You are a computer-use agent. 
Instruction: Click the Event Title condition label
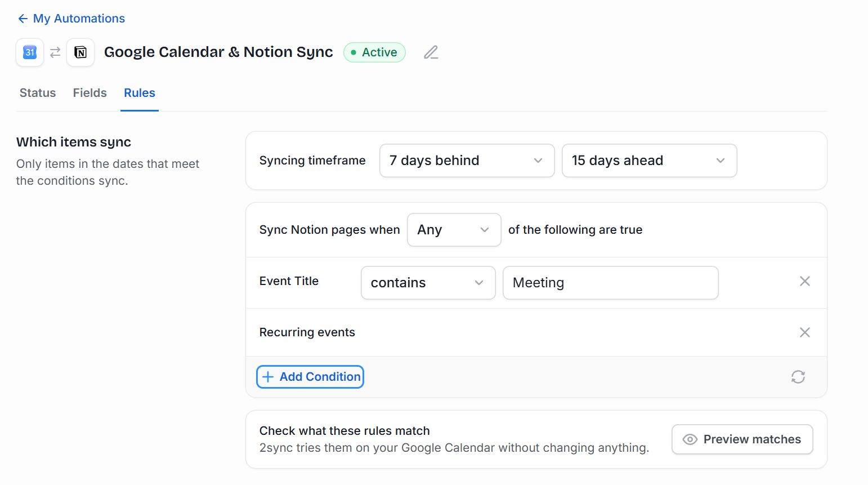coord(289,281)
